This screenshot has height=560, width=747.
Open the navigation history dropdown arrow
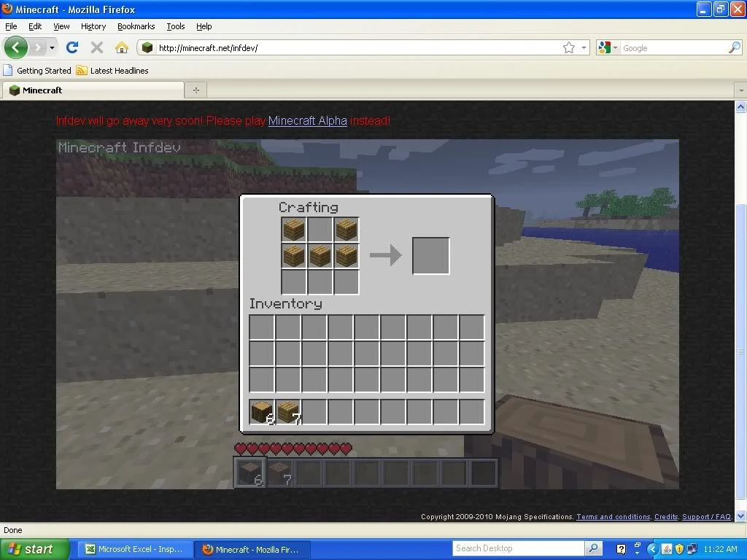point(52,47)
